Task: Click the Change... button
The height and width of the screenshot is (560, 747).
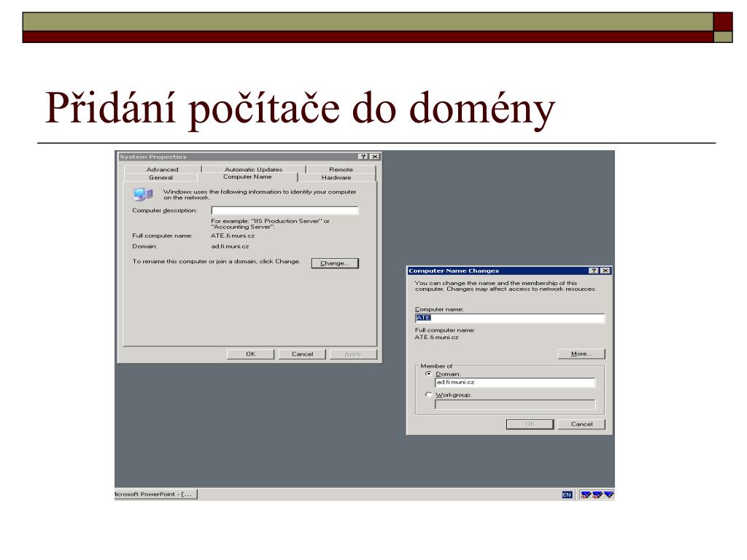Action: (x=335, y=263)
